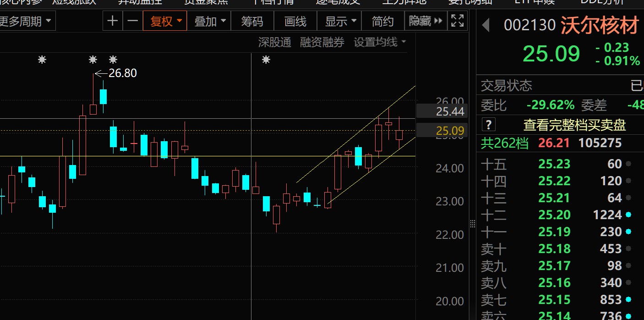Open the event marker beside the vertical crosshair line
The height and width of the screenshot is (320, 644).
click(x=266, y=60)
